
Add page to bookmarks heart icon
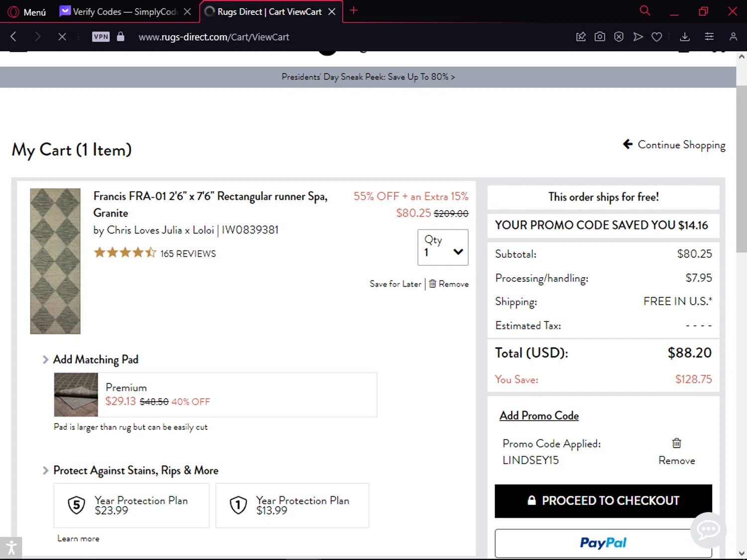pyautogui.click(x=657, y=36)
